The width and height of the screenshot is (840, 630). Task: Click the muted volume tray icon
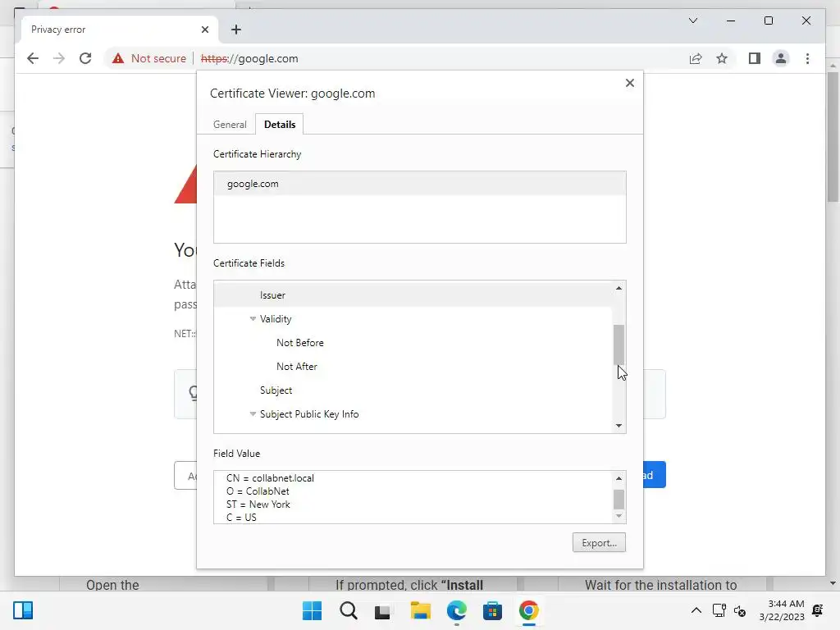(740, 610)
